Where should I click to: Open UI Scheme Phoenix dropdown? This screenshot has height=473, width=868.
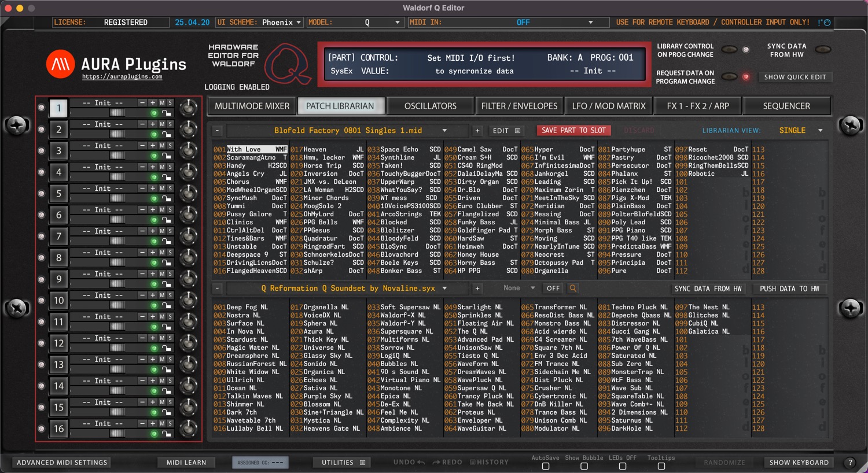click(281, 23)
